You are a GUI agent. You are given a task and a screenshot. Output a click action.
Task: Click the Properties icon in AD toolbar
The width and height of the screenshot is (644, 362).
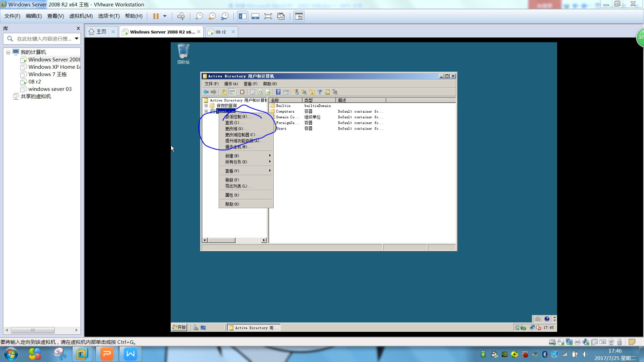point(252,92)
